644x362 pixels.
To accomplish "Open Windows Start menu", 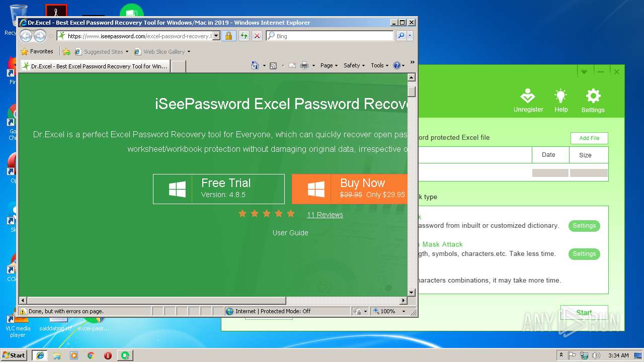I will coord(14,355).
